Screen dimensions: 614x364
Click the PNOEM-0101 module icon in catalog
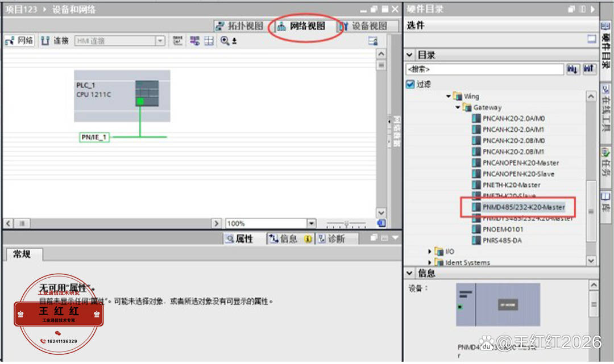(x=476, y=229)
